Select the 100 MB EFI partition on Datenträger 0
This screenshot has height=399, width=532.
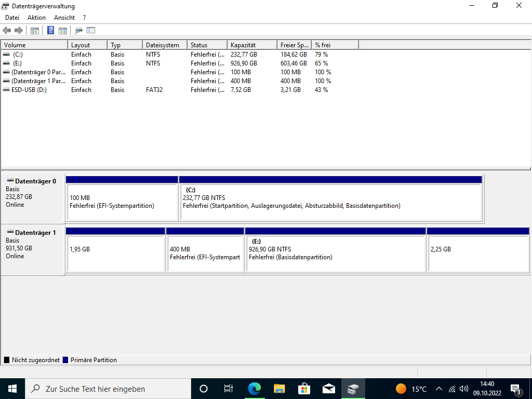122,198
